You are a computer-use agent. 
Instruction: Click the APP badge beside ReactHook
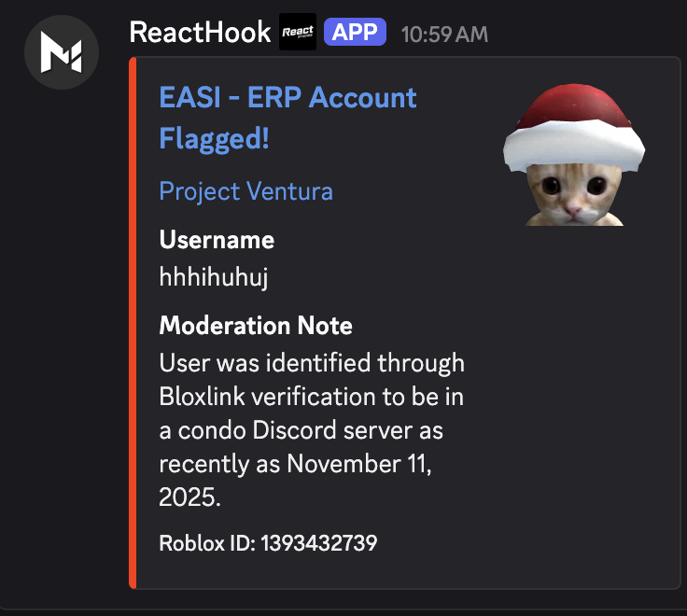pos(355,33)
